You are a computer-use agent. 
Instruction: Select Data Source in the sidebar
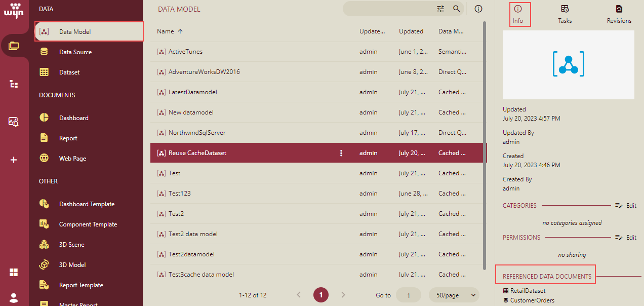(x=75, y=52)
